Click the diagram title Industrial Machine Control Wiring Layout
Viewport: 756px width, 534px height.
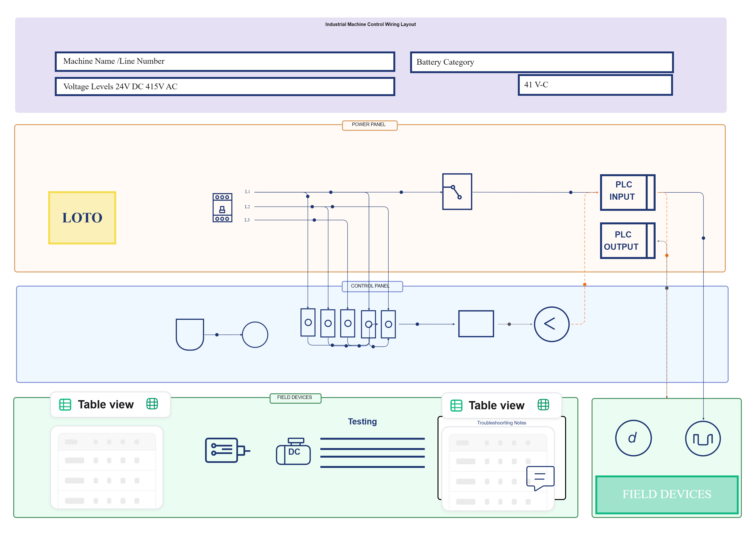[370, 24]
